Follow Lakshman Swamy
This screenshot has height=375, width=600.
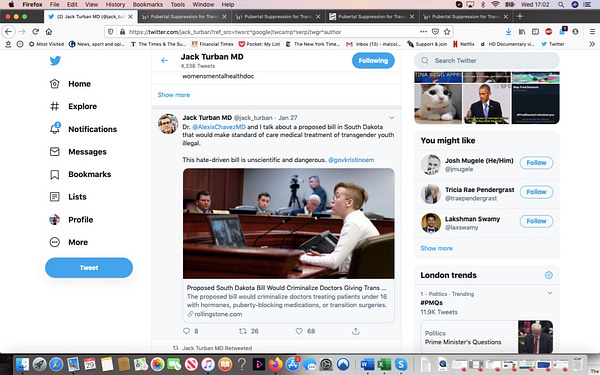click(x=536, y=221)
